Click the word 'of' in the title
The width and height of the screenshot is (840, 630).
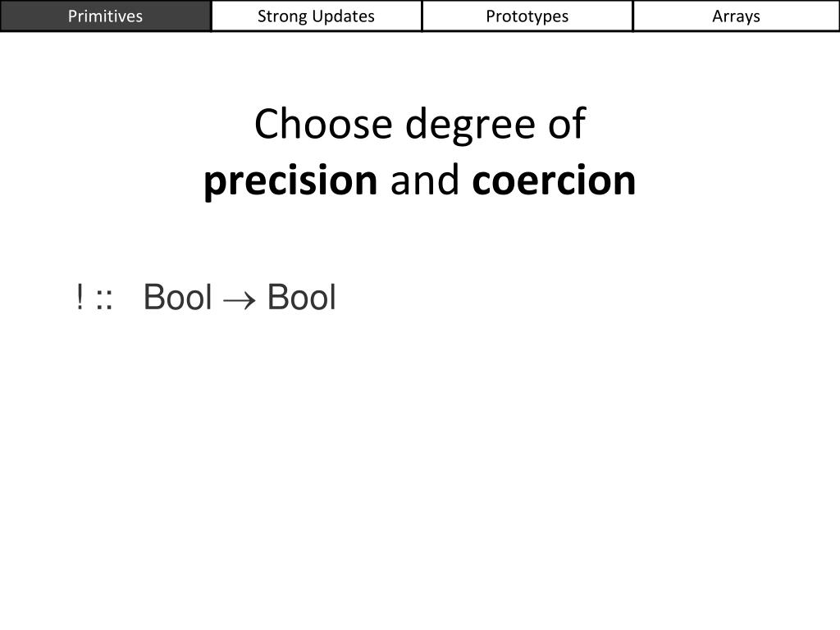(567, 124)
